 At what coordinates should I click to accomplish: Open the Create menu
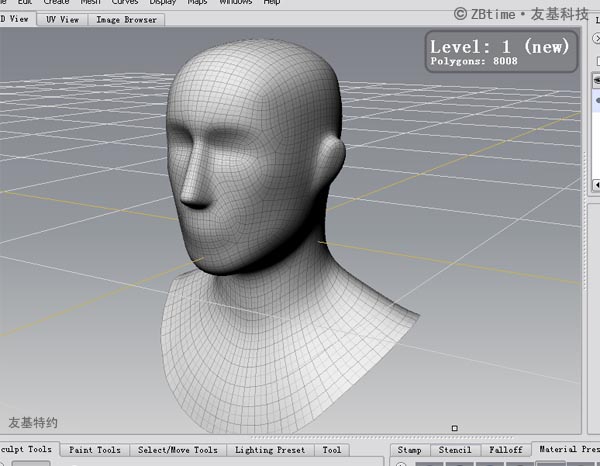click(56, 2)
